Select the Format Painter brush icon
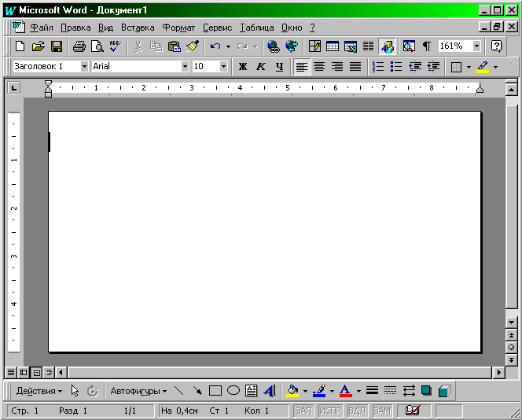522x420 pixels. pyautogui.click(x=193, y=46)
